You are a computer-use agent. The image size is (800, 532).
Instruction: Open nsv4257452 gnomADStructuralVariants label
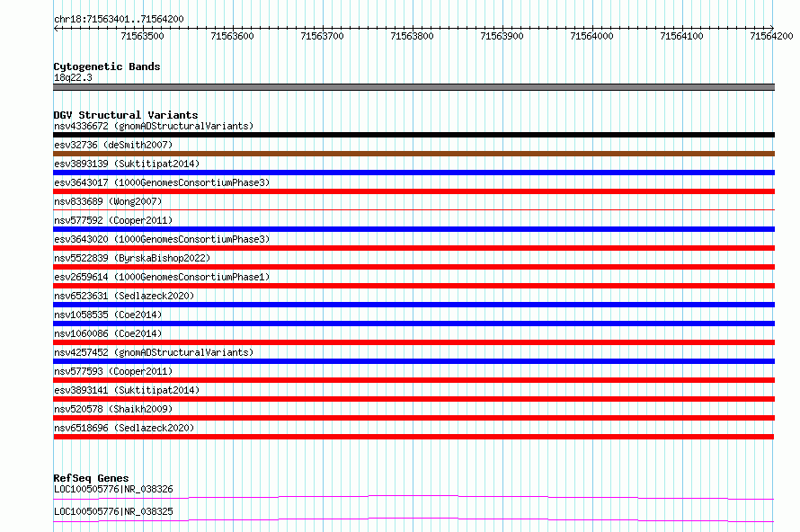[x=154, y=352]
